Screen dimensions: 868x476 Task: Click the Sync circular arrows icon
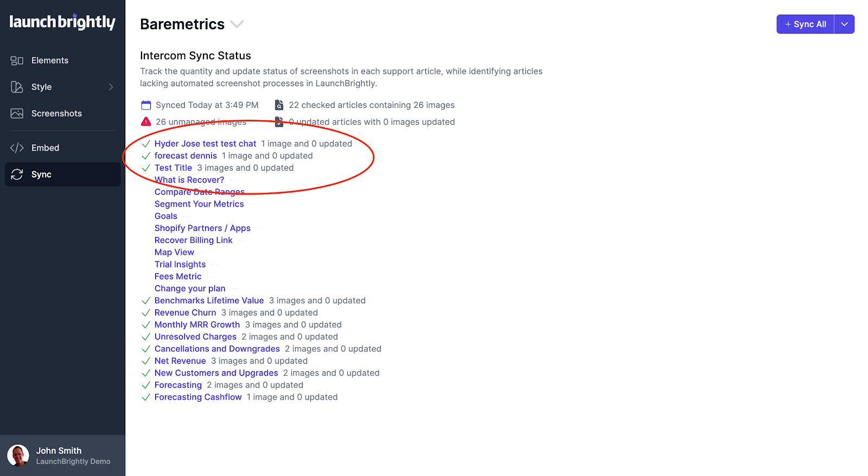tap(17, 175)
